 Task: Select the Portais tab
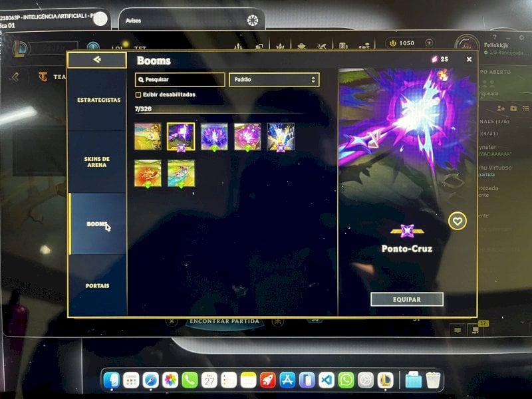point(97,286)
